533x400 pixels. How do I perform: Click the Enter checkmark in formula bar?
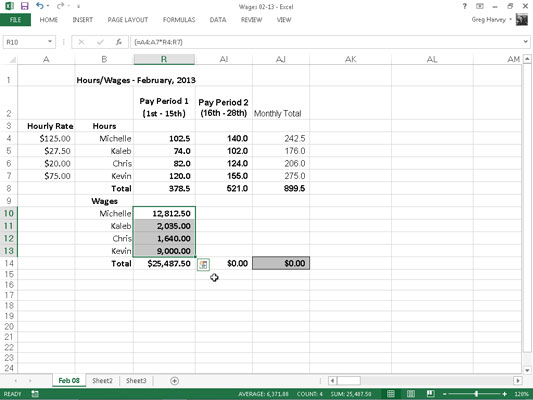[x=100, y=42]
